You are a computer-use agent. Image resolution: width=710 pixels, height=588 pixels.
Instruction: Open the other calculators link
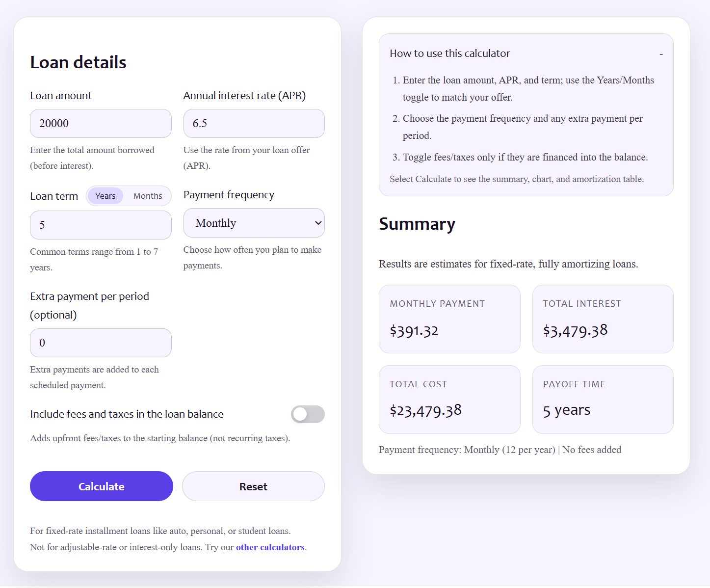tap(270, 547)
